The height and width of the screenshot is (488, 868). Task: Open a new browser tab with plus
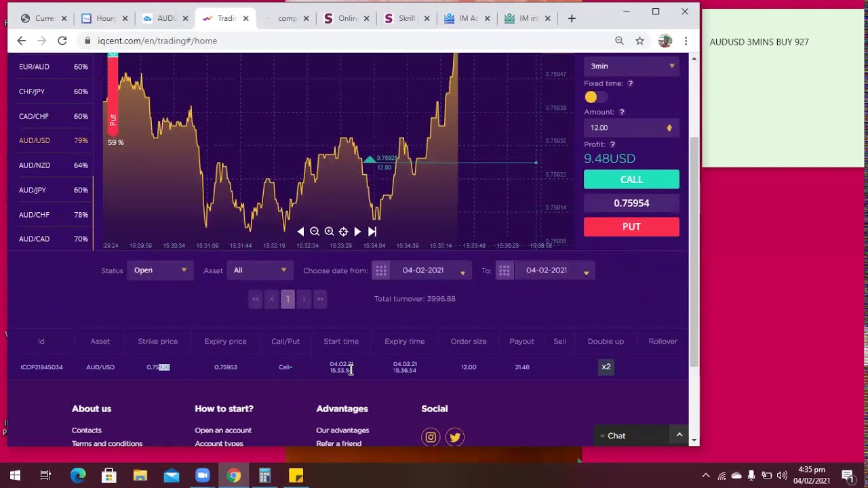(x=572, y=18)
